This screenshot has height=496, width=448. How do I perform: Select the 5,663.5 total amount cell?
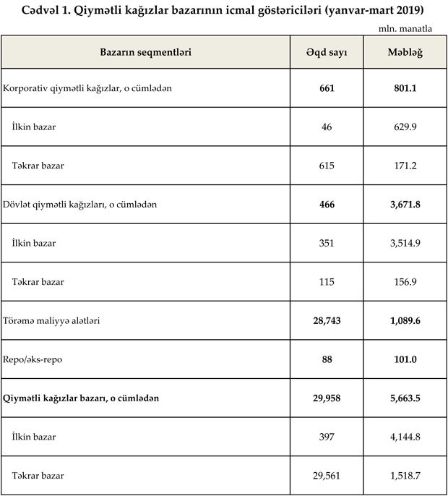(405, 398)
